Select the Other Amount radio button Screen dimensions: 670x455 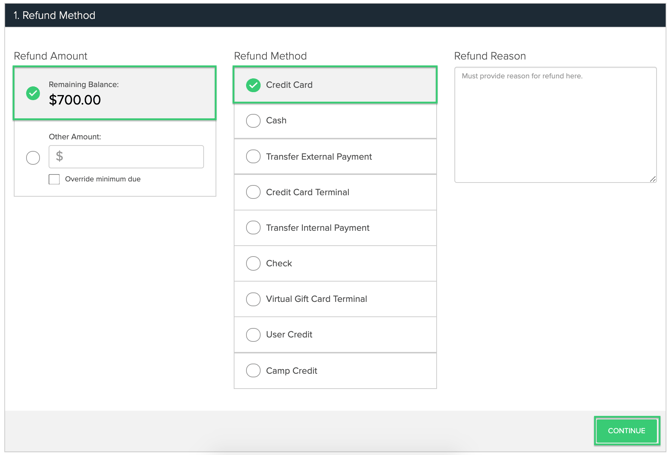click(x=33, y=157)
